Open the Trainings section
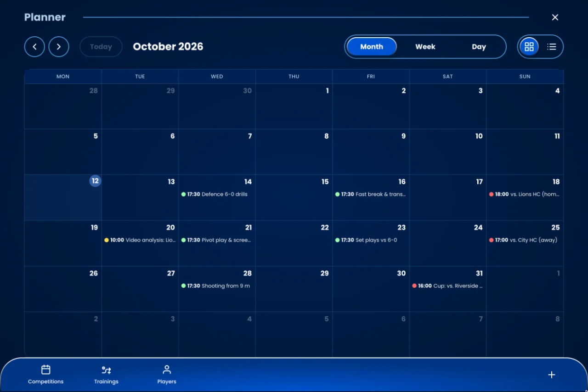588x392 pixels. pyautogui.click(x=106, y=375)
